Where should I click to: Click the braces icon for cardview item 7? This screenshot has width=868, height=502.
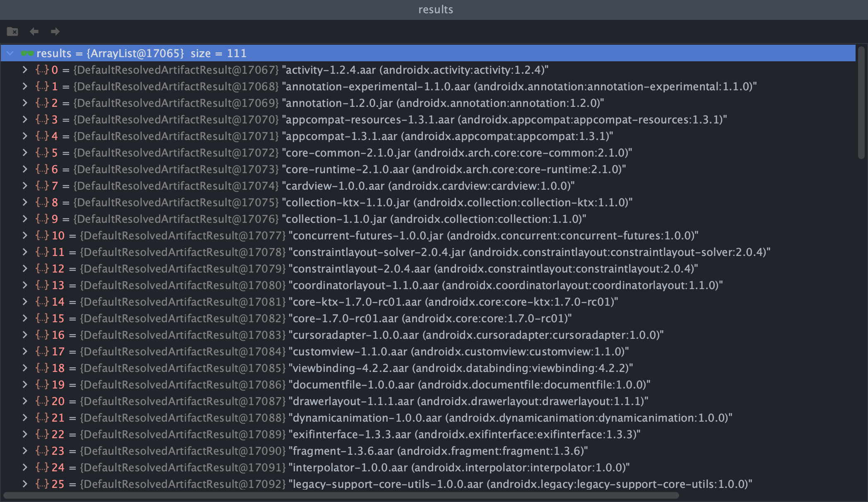click(42, 186)
